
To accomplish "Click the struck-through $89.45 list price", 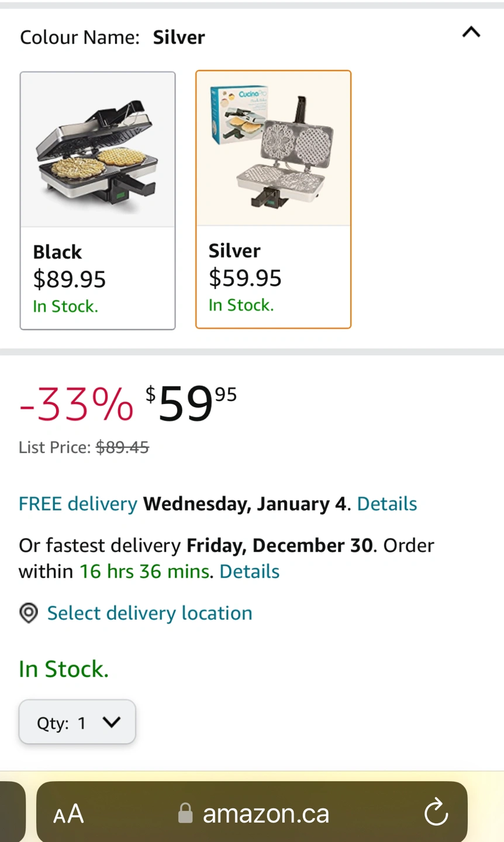I will coord(122,447).
